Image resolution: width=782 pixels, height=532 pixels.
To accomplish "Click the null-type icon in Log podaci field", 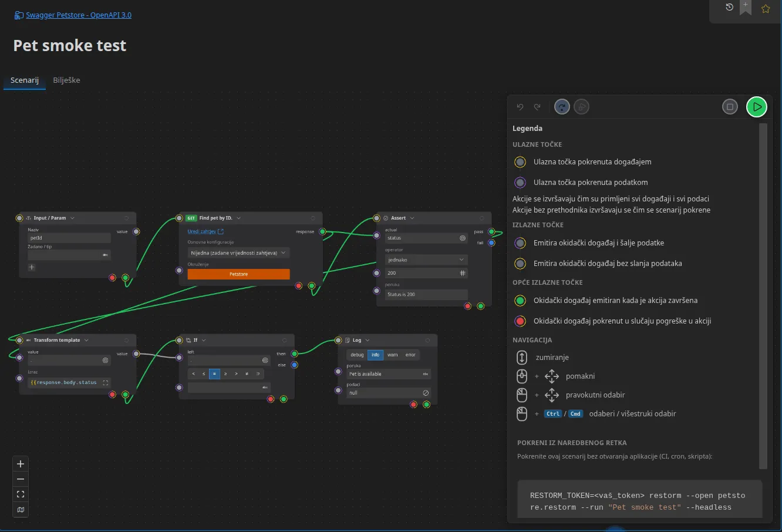I will coord(426,393).
